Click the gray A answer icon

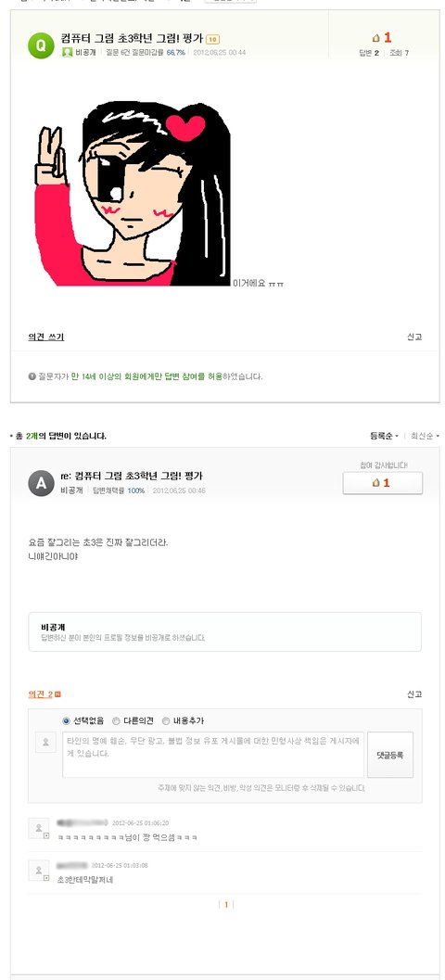(x=41, y=483)
